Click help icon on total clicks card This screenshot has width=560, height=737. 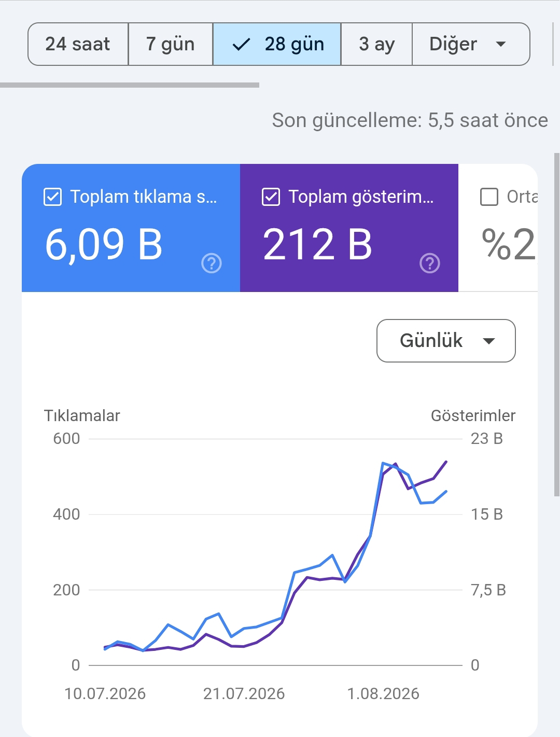(x=212, y=263)
